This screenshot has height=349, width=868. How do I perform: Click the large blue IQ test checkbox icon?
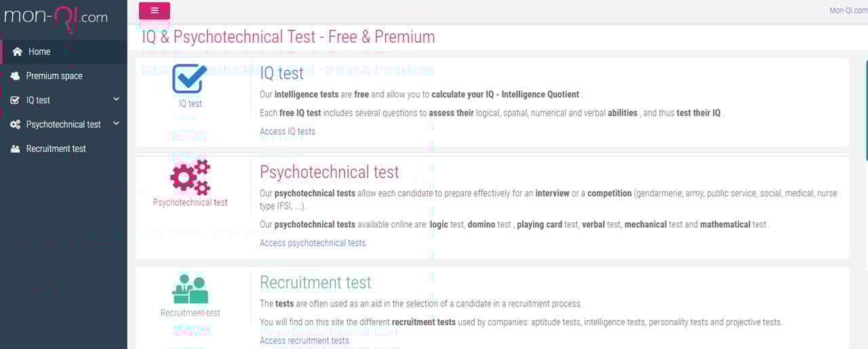click(189, 79)
